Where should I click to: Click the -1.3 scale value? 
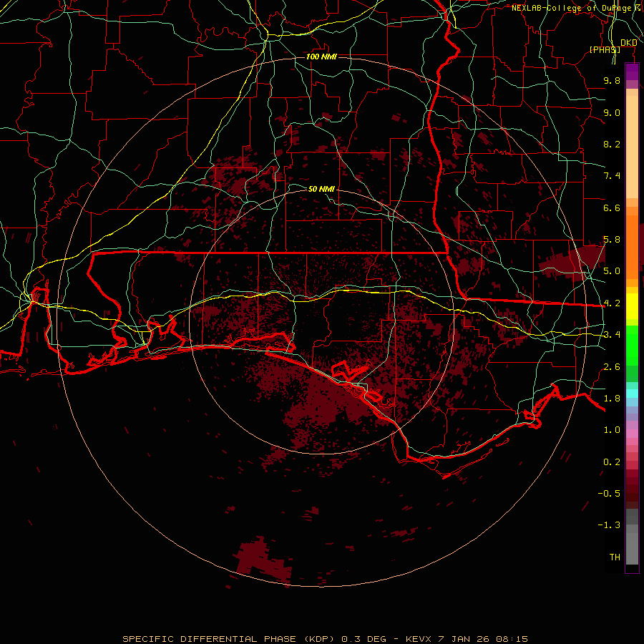pyautogui.click(x=609, y=525)
